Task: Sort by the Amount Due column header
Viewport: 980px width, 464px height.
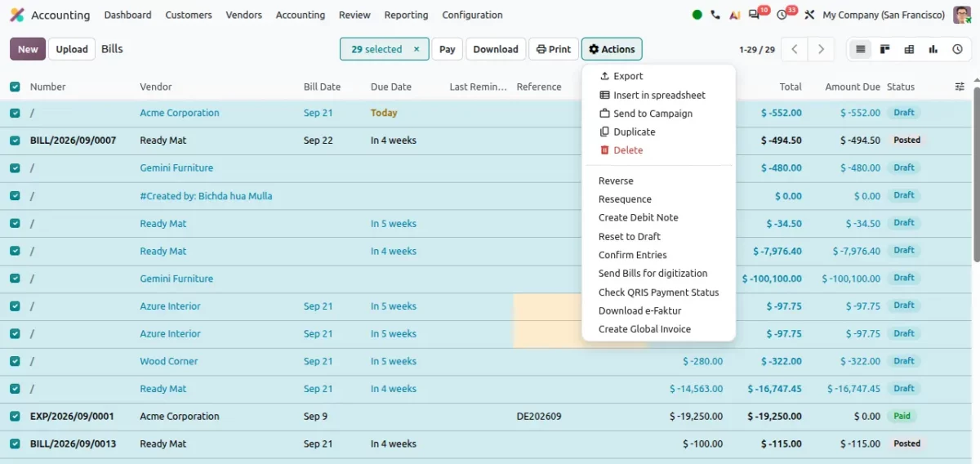Action: pyautogui.click(x=853, y=87)
